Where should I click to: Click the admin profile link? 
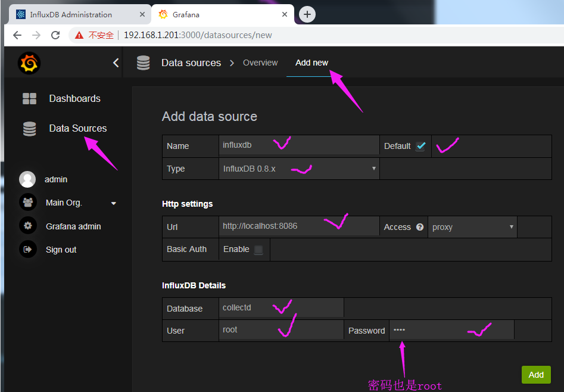pyautogui.click(x=56, y=179)
